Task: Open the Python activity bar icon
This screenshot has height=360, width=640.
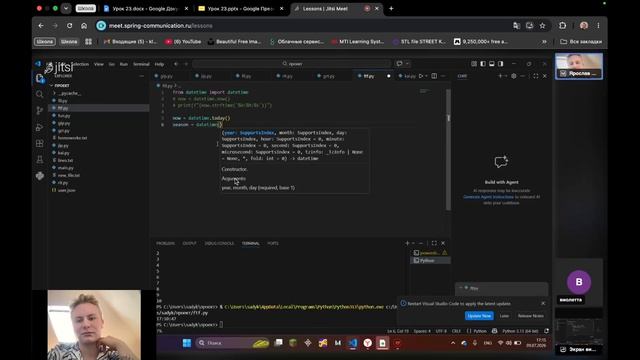Action: coord(40,176)
